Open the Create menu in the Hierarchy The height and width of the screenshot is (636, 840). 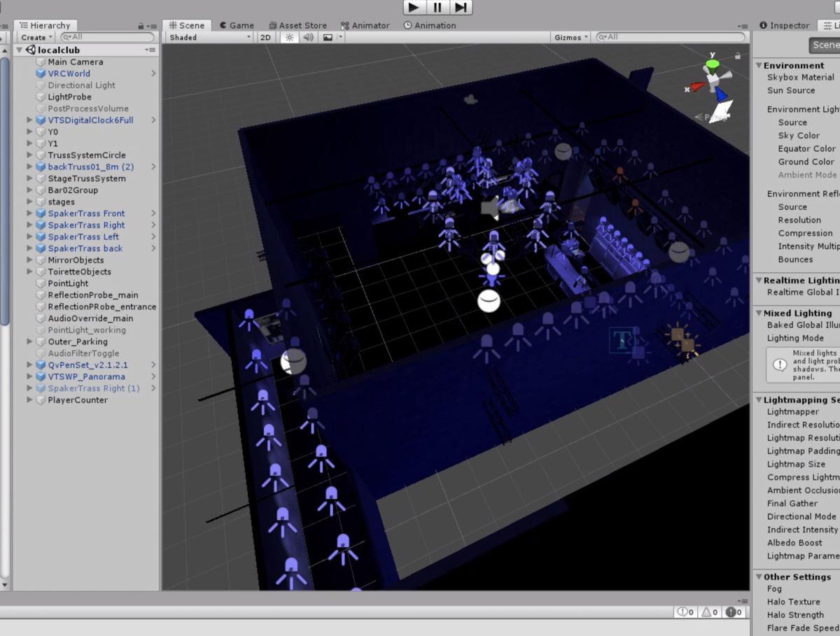click(36, 37)
